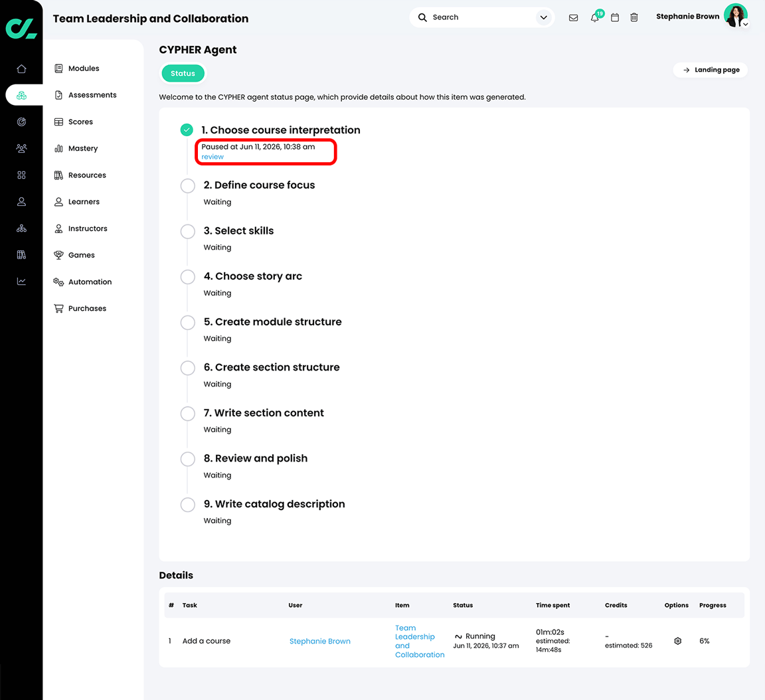Open Scores in the sidebar
765x700 pixels.
click(x=80, y=122)
